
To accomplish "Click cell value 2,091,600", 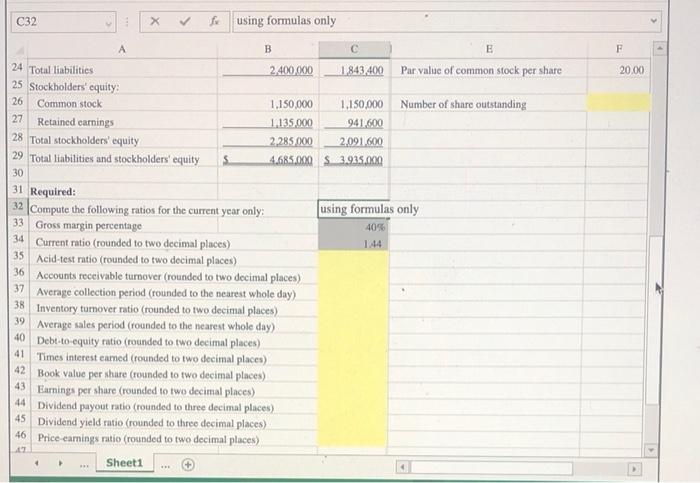I will (361, 142).
